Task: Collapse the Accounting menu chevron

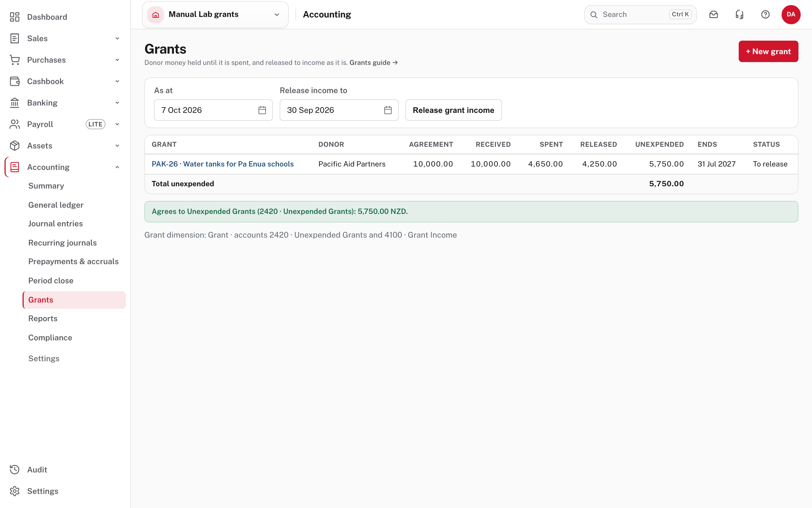Action: click(117, 167)
